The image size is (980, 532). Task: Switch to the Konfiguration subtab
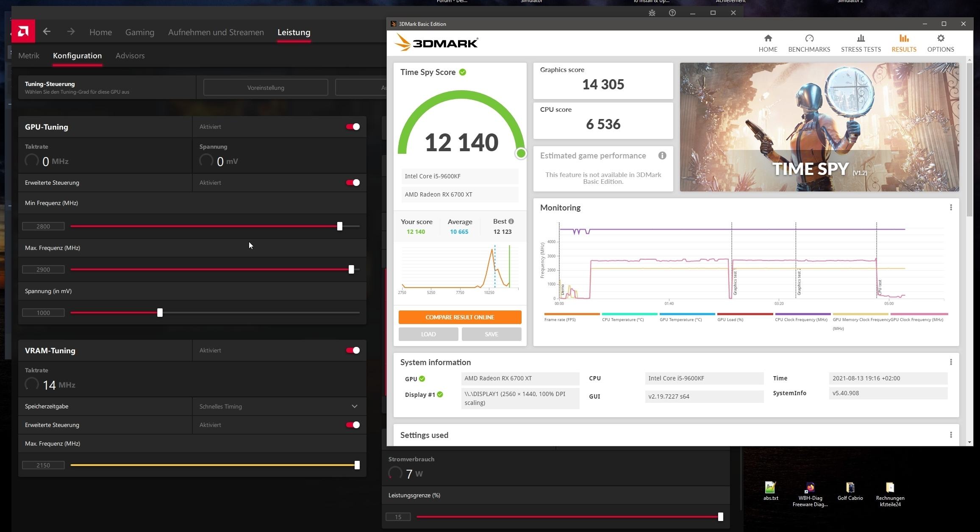(77, 55)
